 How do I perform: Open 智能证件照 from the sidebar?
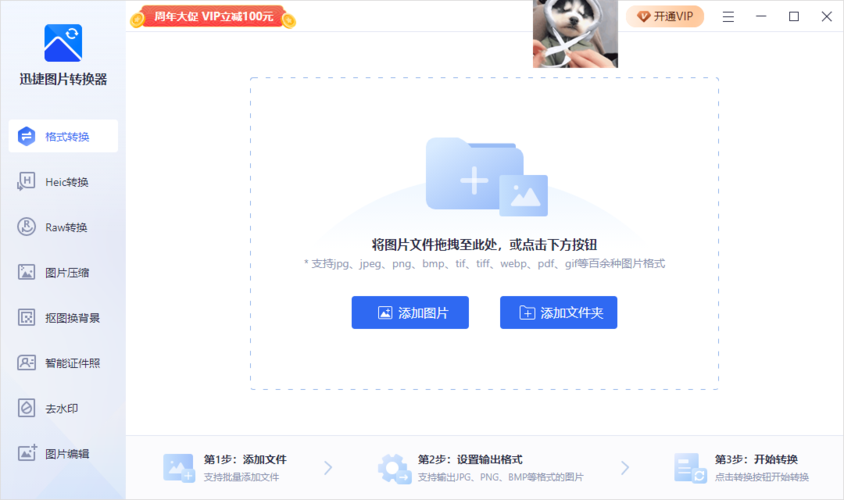(x=63, y=363)
